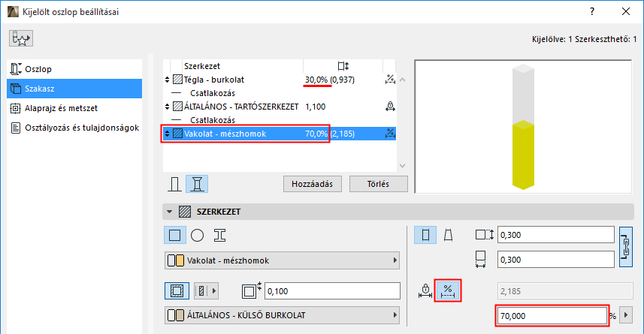Click the 70,000 percentage input field
The height and width of the screenshot is (334, 644).
(551, 316)
